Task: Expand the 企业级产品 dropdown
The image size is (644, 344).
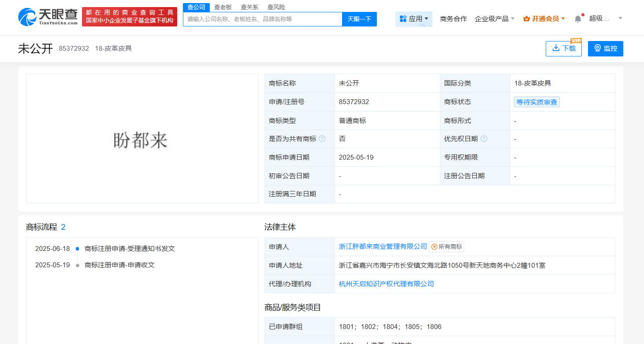Action: (494, 19)
